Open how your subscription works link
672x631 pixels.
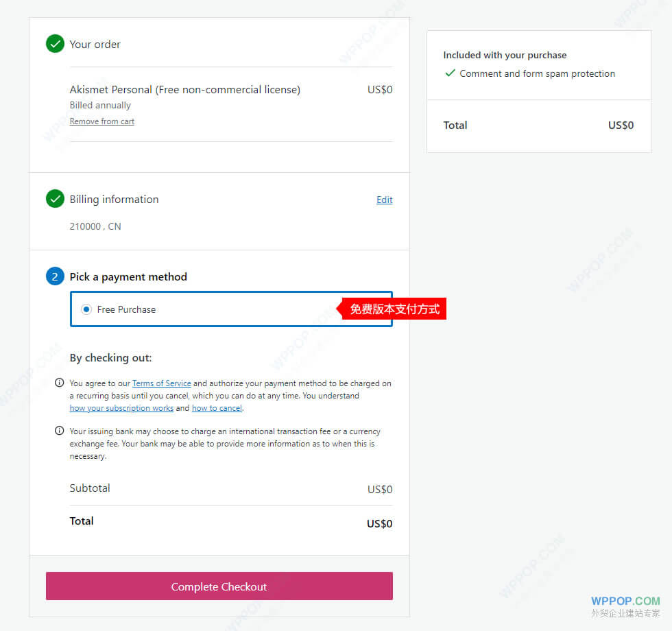[121, 408]
